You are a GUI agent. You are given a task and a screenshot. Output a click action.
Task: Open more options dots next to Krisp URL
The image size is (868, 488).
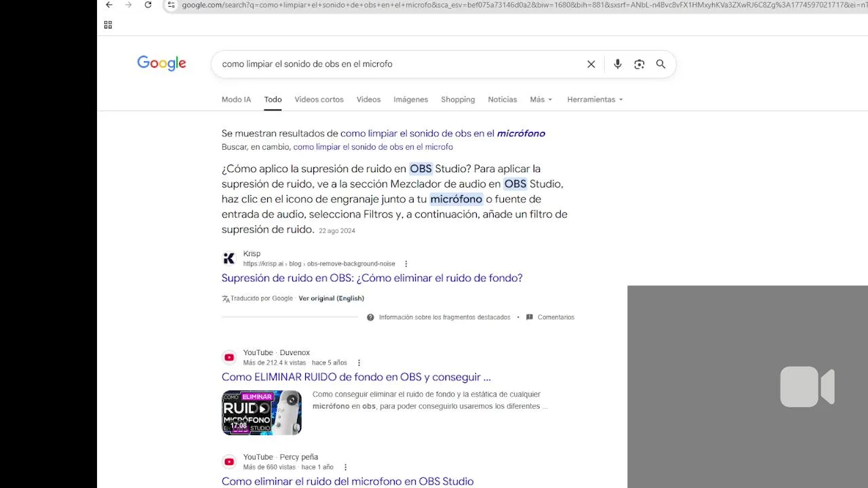406,264
